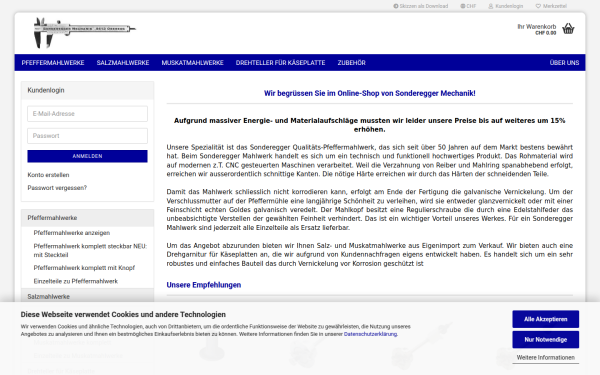Click the Skizzen als Download icon

click(396, 6)
